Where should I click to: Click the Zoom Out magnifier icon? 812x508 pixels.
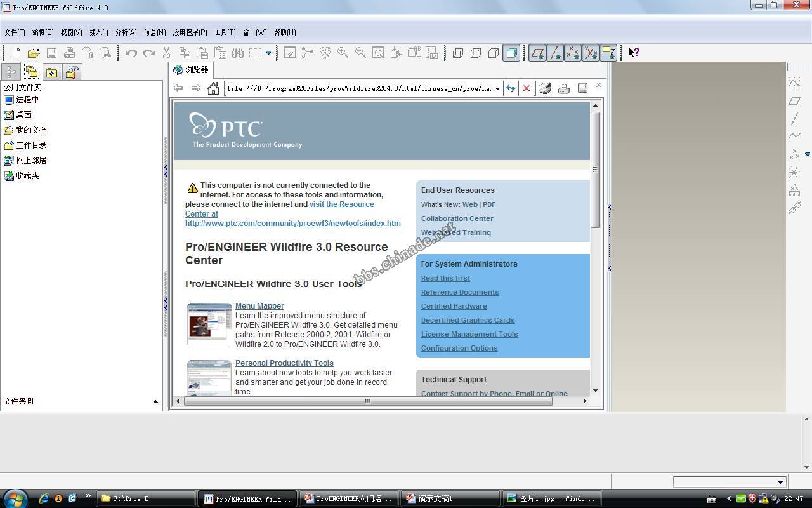click(360, 53)
